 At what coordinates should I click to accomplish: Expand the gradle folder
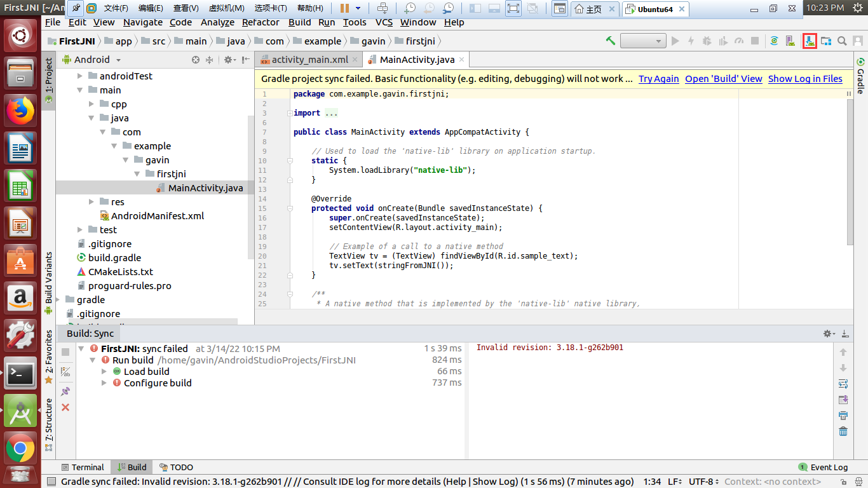58,300
